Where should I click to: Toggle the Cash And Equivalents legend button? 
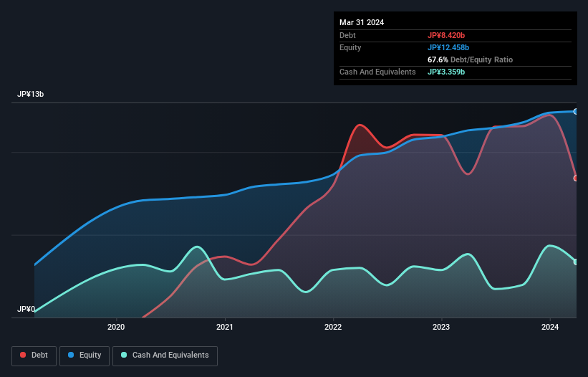pyautogui.click(x=165, y=355)
